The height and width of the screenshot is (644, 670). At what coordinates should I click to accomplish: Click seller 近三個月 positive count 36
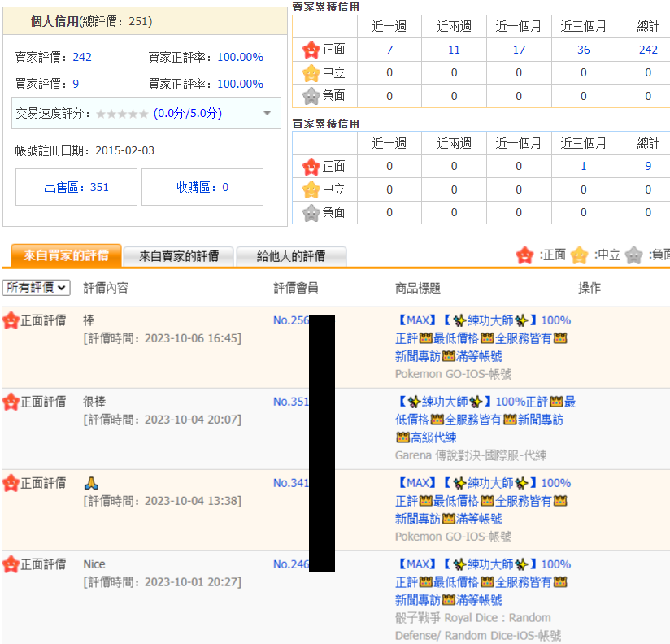[583, 50]
